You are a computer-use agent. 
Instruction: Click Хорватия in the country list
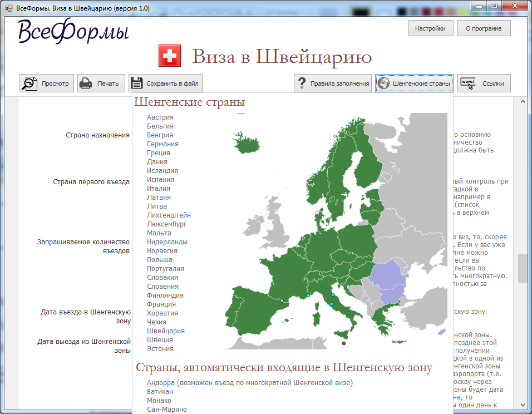click(162, 313)
